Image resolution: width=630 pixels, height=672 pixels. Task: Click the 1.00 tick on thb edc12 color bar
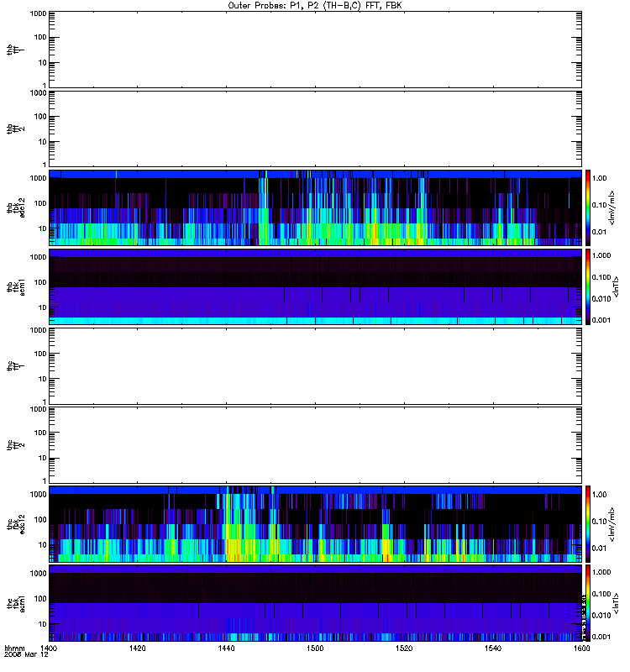(600, 178)
